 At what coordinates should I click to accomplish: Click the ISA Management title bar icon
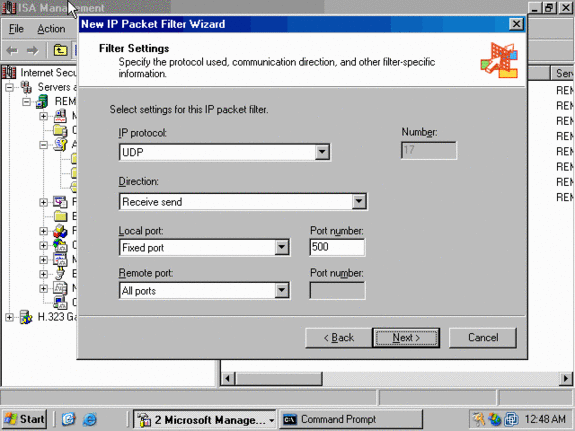coord(9,8)
